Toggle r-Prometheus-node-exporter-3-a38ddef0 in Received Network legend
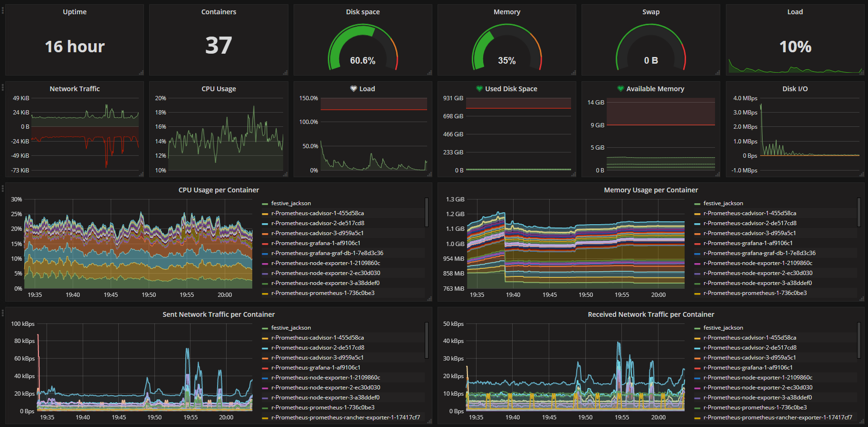The image size is (868, 427). click(758, 398)
